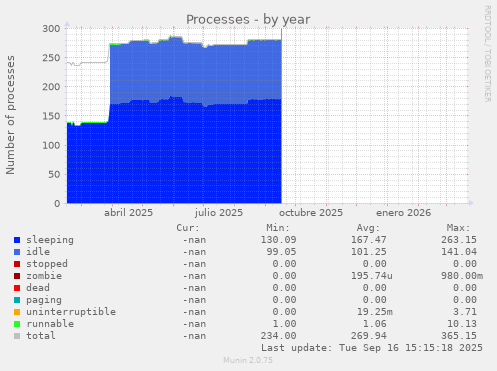The width and height of the screenshot is (497, 371).
Task: Click the runnable legend color swatch
Action: 17,324
